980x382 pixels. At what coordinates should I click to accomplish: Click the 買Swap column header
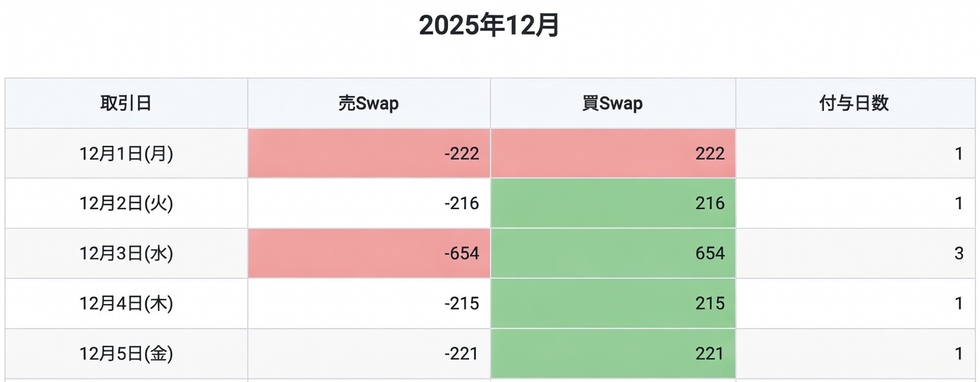pos(612,103)
